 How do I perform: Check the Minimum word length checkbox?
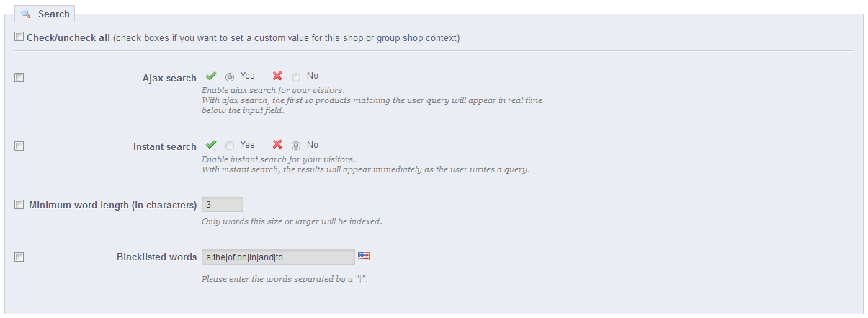(19, 205)
